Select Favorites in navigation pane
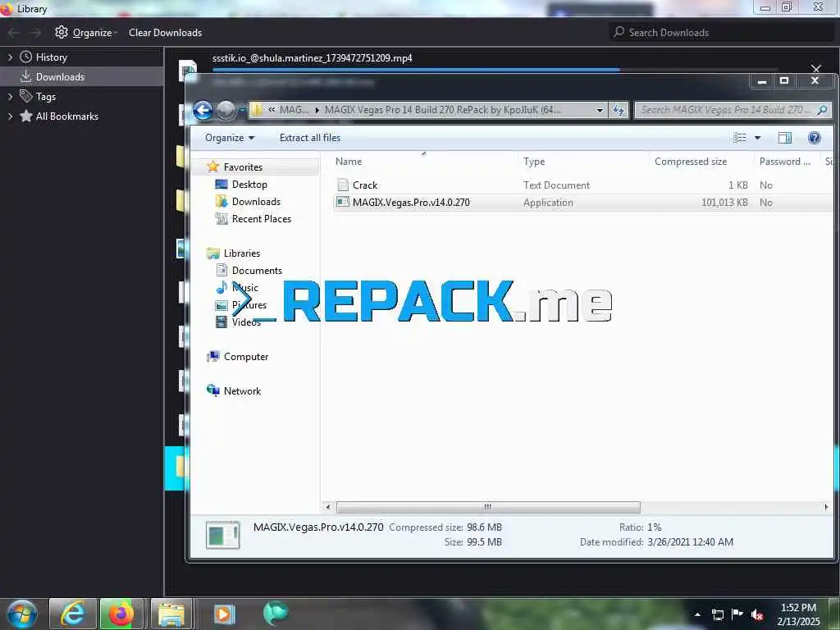The height and width of the screenshot is (630, 840). (x=243, y=167)
